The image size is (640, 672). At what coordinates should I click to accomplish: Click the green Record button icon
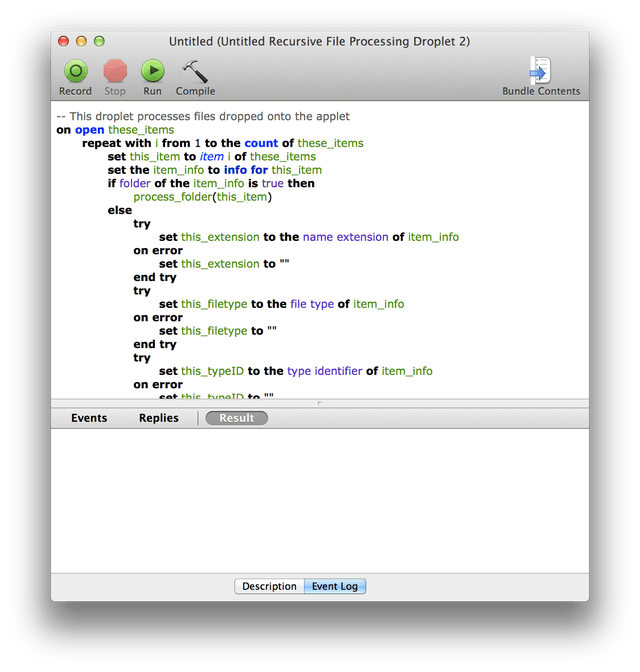[75, 71]
